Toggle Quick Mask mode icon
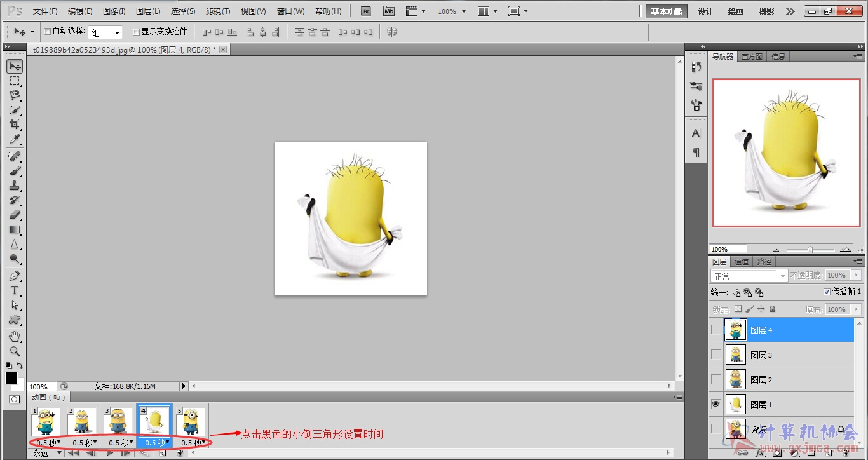 (14, 399)
